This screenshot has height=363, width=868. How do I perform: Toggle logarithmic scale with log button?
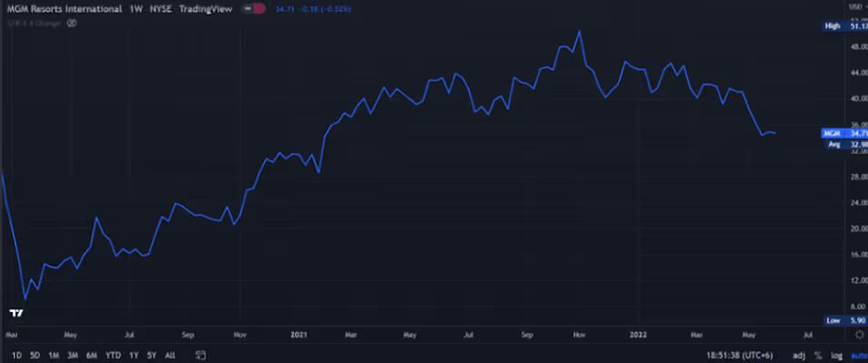[x=836, y=355]
